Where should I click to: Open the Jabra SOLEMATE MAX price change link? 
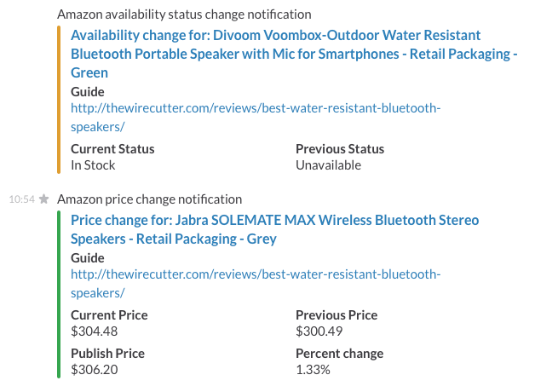(274, 229)
